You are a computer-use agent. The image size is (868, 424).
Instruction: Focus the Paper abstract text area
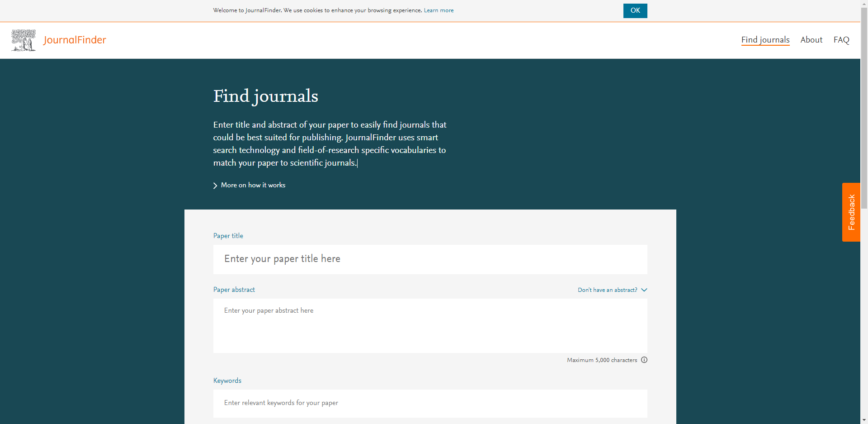click(x=430, y=326)
